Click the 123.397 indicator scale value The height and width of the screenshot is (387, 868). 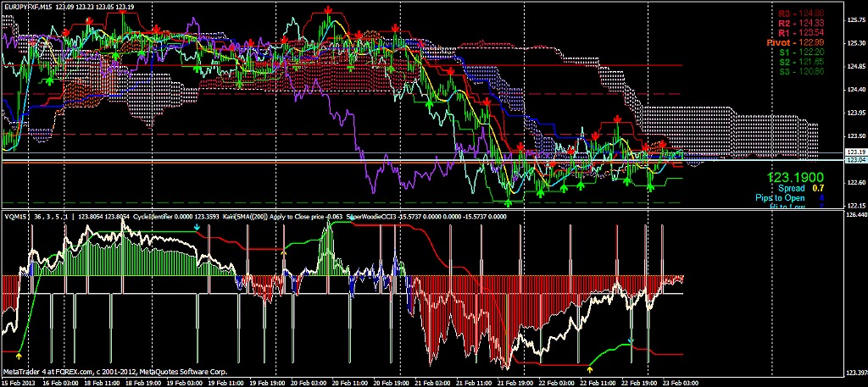(x=856, y=373)
